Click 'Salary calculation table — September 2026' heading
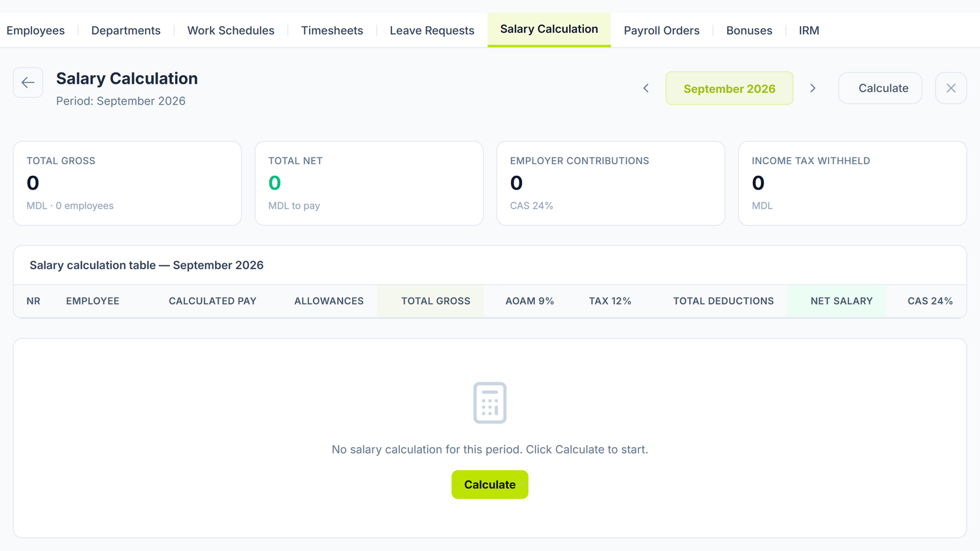 [146, 265]
